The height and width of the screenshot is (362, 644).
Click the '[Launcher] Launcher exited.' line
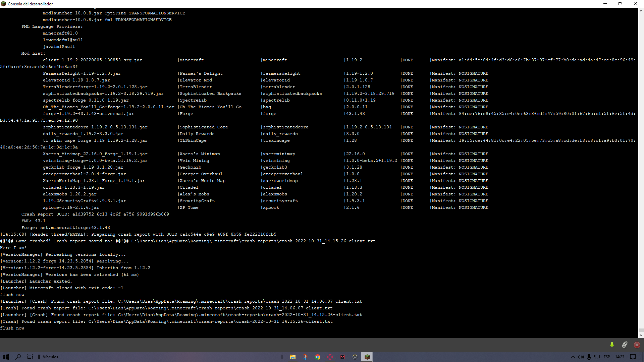[36, 281]
